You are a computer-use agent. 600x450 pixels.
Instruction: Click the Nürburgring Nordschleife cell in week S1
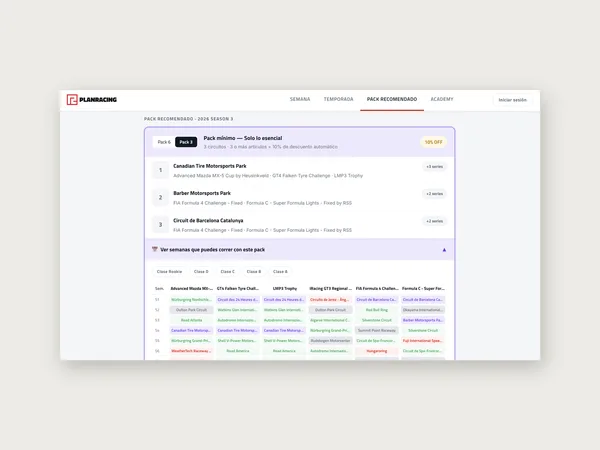[x=191, y=300]
